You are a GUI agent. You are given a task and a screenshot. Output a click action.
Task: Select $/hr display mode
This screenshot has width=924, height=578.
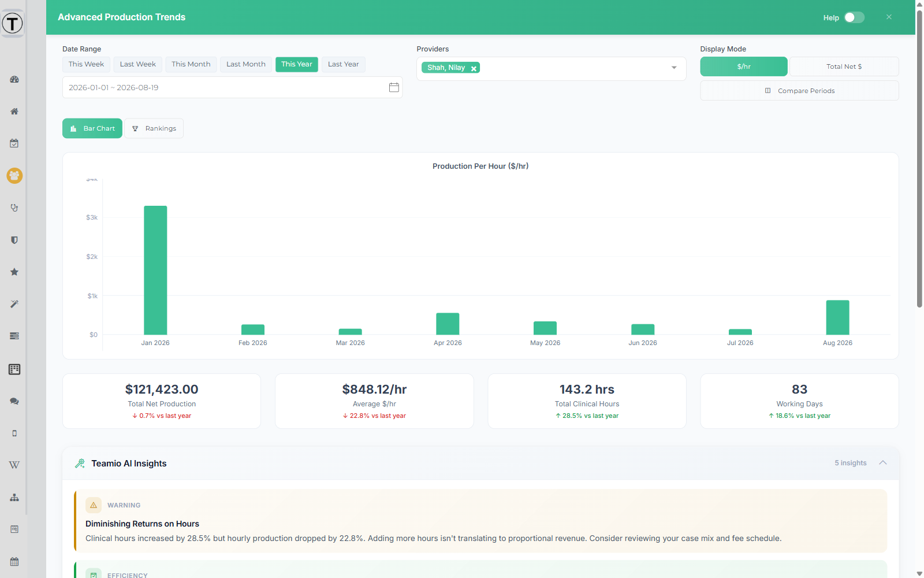744,66
